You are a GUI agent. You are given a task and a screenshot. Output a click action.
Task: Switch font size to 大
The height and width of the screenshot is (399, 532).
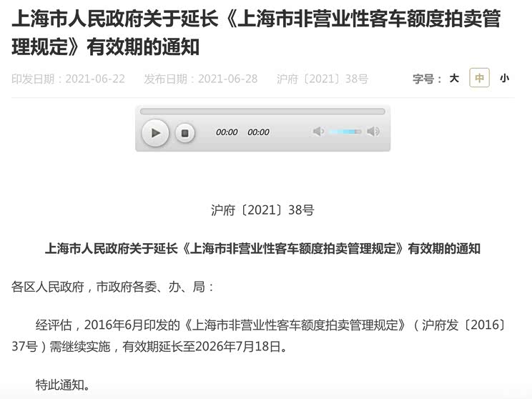[x=454, y=79]
